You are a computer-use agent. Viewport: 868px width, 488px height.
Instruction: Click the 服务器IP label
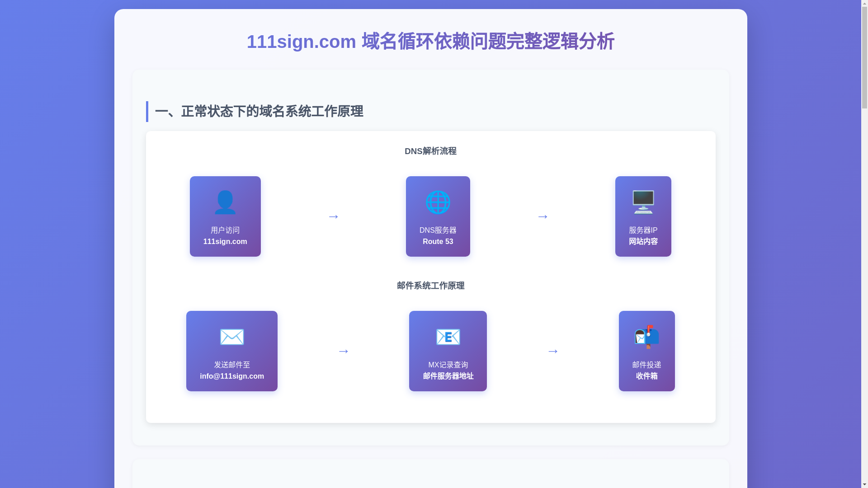click(x=643, y=230)
